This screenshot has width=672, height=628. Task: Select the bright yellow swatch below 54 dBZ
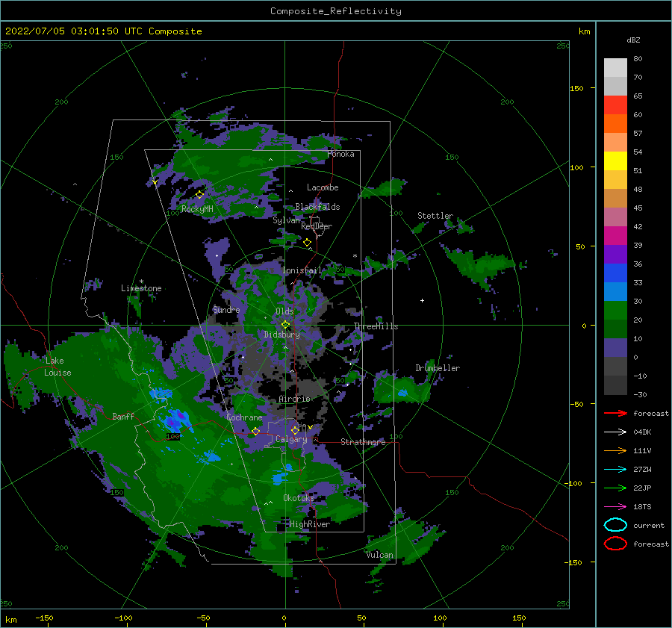615,161
